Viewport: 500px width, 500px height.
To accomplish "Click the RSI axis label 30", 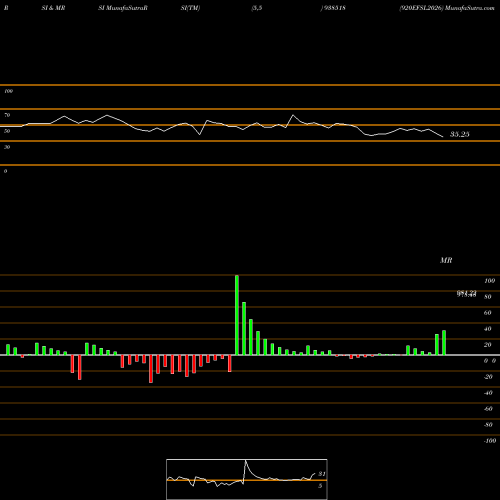I will [x=7, y=147].
